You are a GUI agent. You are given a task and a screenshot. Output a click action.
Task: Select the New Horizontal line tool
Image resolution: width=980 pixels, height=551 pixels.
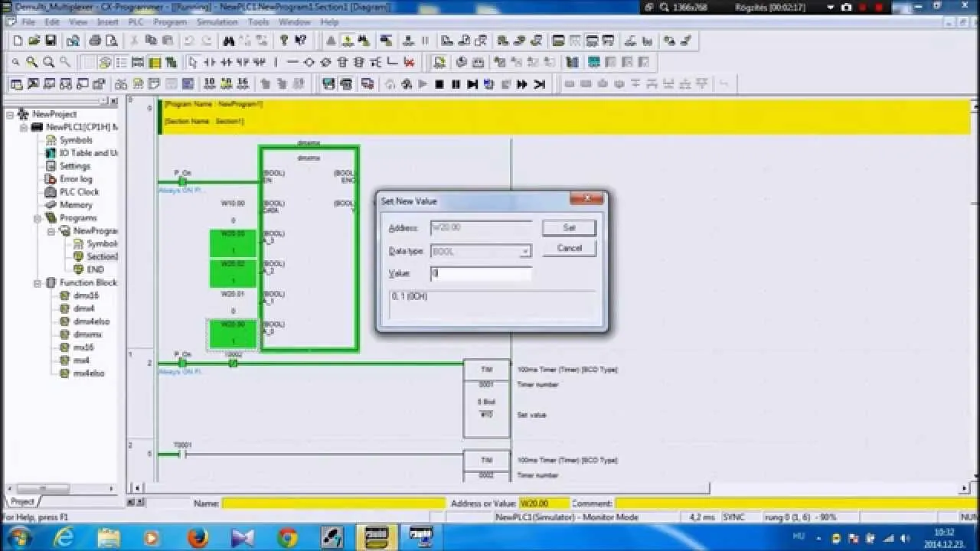[x=292, y=62]
